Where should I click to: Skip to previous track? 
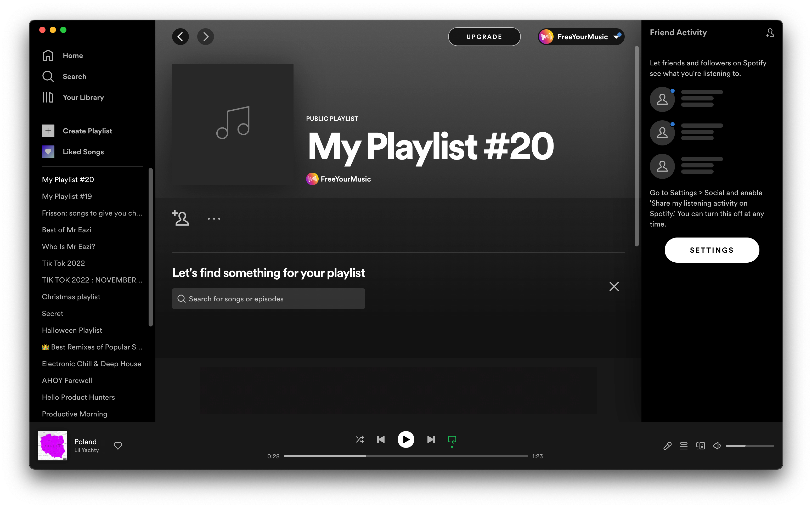point(381,439)
